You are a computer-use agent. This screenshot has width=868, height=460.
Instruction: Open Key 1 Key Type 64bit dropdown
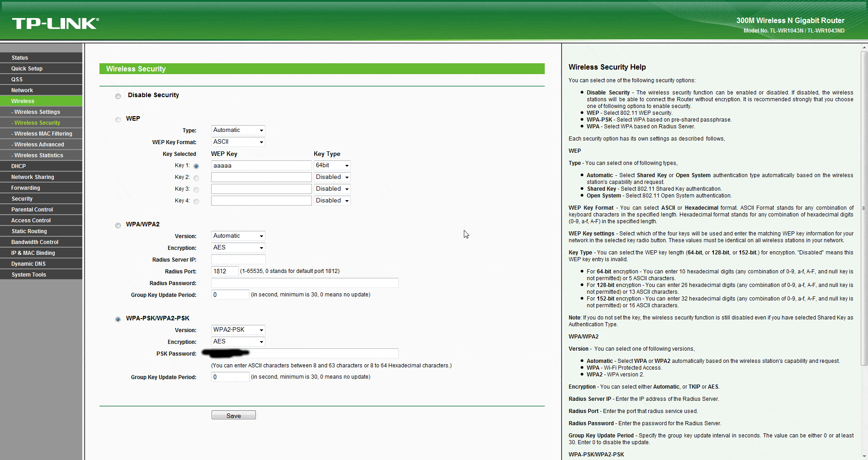click(x=332, y=165)
